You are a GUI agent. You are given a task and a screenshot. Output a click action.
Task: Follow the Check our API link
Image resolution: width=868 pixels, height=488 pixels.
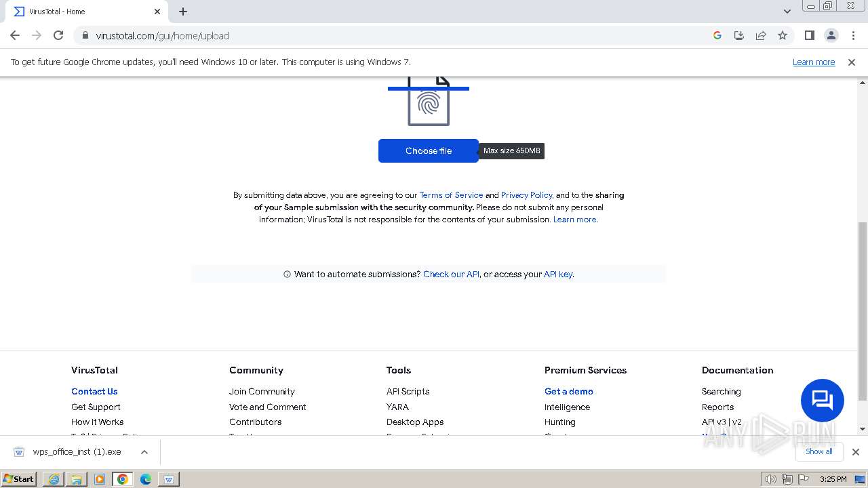coord(451,274)
